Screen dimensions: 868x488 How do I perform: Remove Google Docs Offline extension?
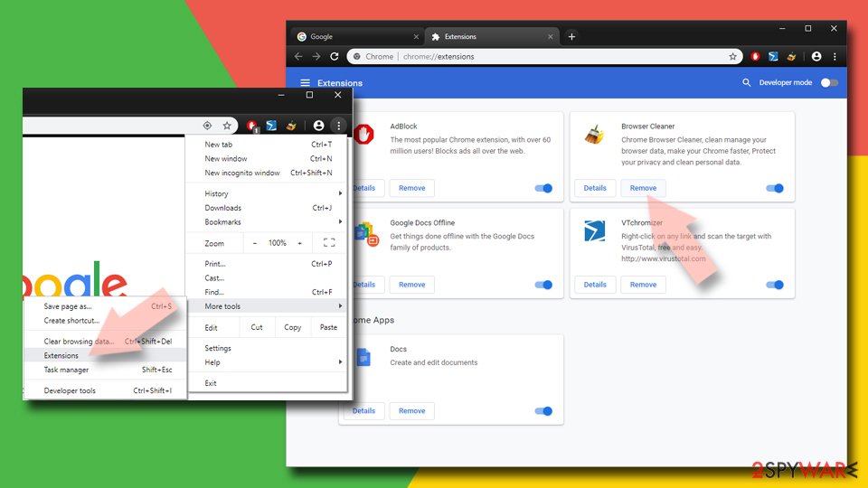coord(412,285)
